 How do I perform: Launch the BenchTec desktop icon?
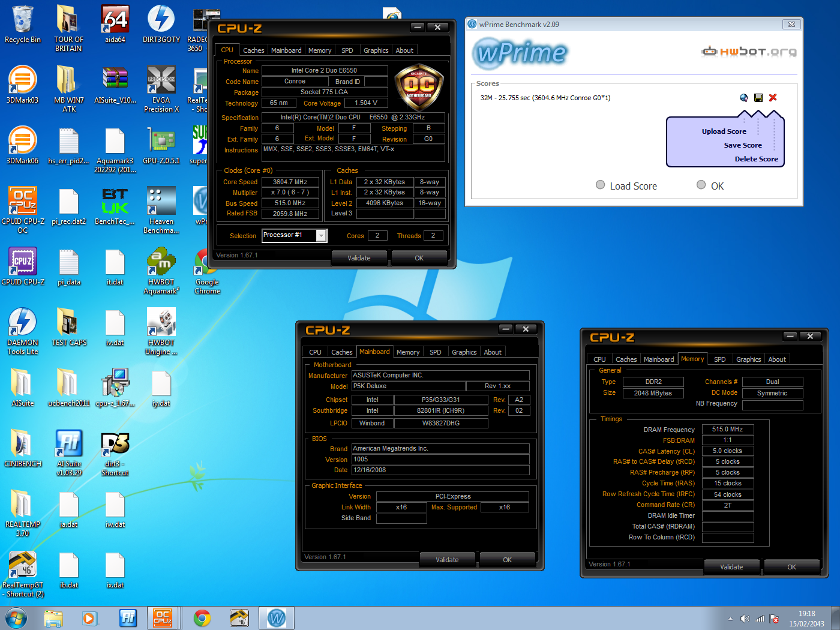115,206
